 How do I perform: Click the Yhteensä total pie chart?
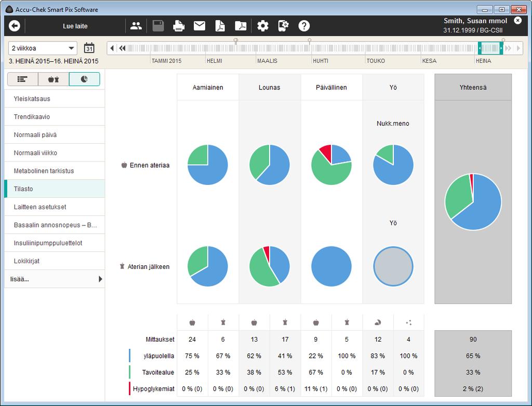473,202
